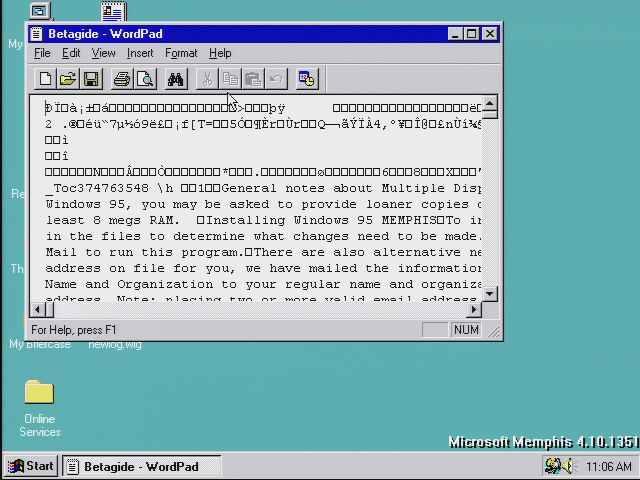The height and width of the screenshot is (480, 640).
Task: Save the document with the floppy icon
Action: coord(91,79)
